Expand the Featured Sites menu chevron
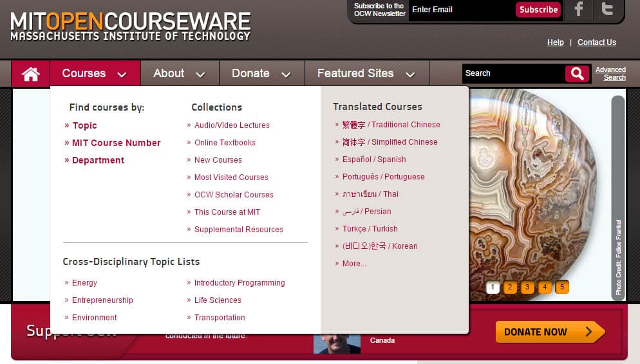The height and width of the screenshot is (364, 640). (410, 75)
